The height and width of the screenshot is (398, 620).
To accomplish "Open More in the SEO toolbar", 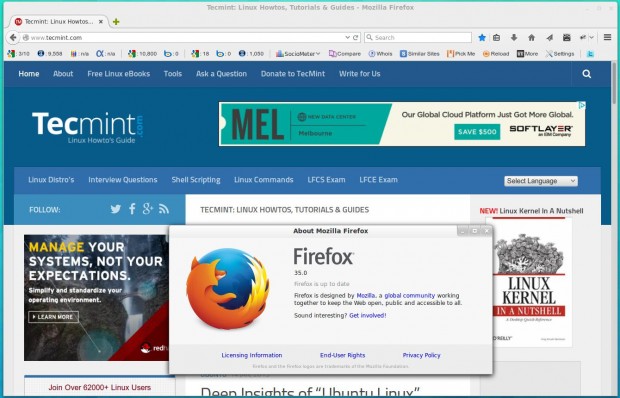I will [527, 54].
